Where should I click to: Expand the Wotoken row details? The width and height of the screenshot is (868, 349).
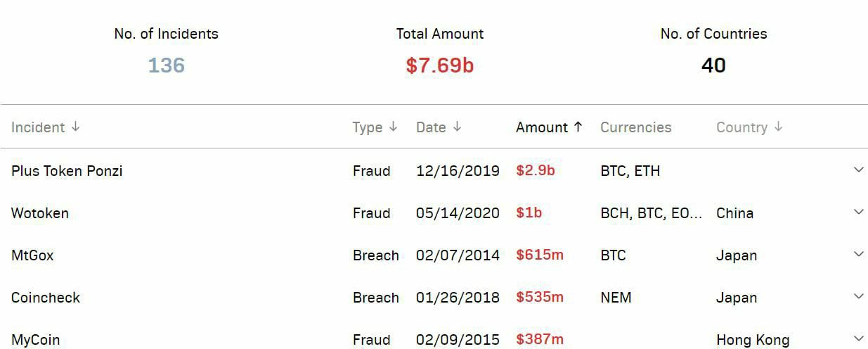click(x=858, y=212)
